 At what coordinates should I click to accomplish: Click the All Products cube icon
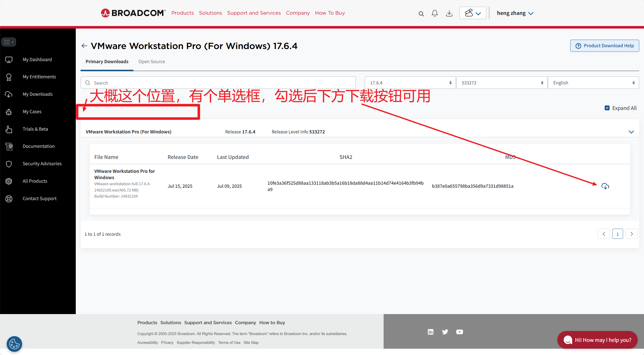[9, 181]
